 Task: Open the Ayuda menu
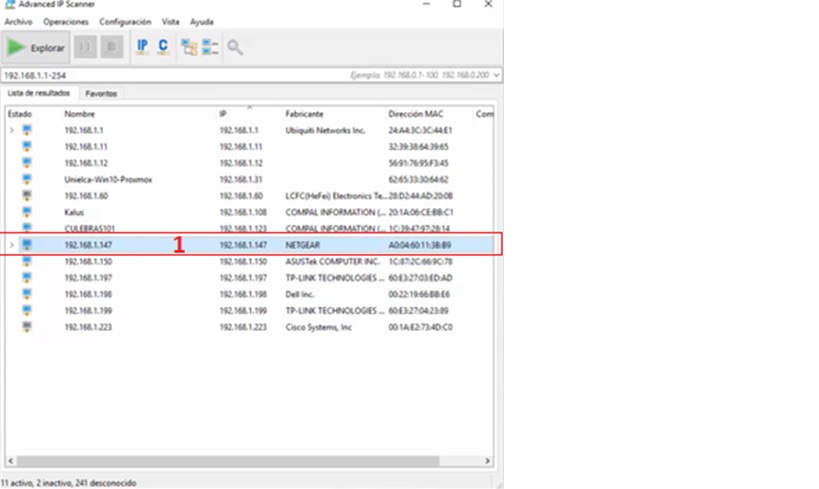202,22
